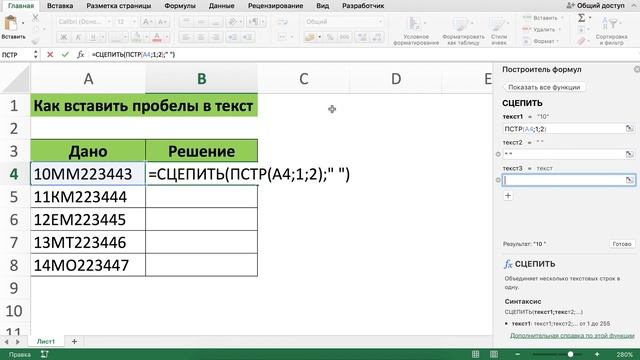The image size is (640, 360).
Task: Open the Вставка ribbon tab
Action: point(60,6)
